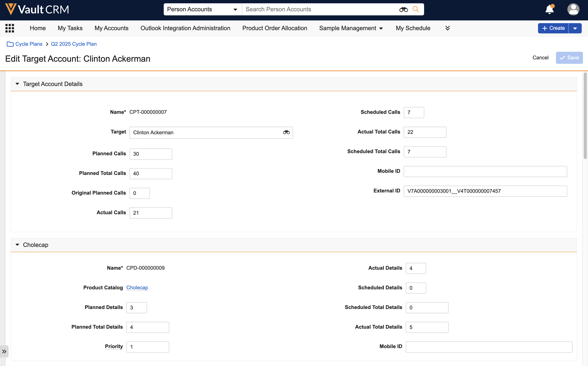Follow the Q2 2025 Cycle Plan breadcrumb

pyautogui.click(x=74, y=44)
